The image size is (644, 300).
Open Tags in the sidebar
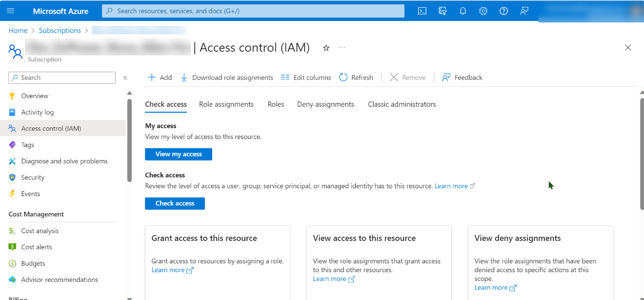(x=27, y=144)
